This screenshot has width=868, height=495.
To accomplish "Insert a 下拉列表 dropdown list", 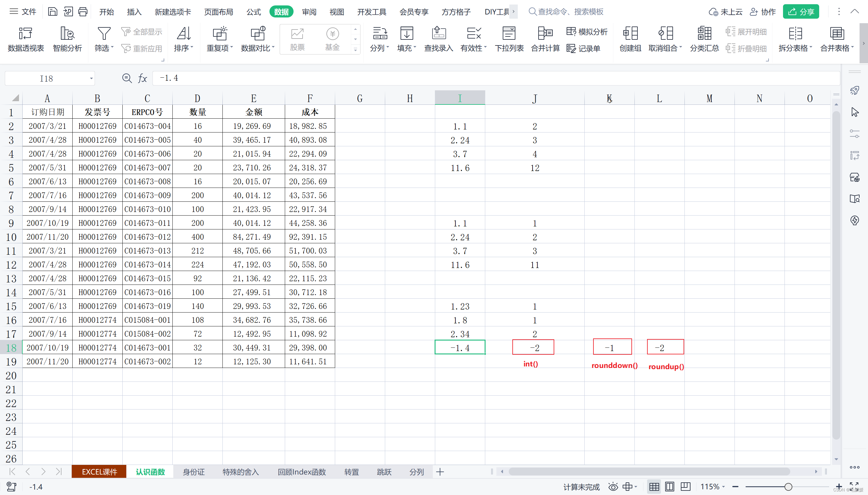I will (509, 39).
